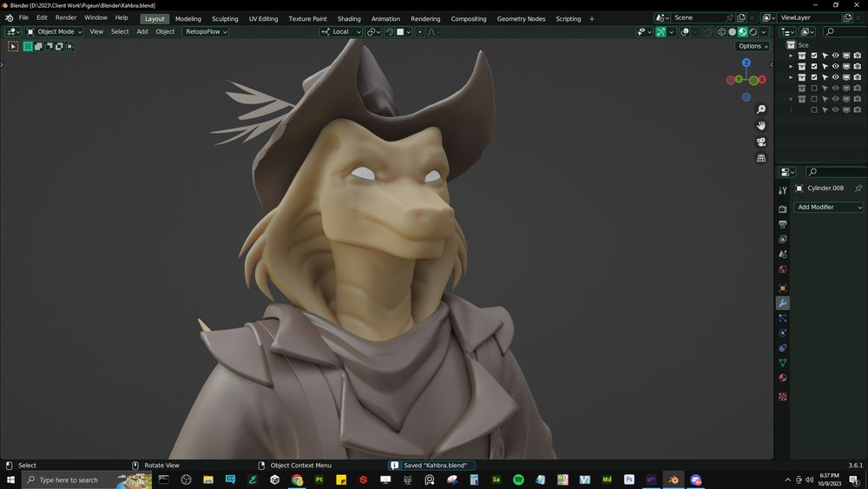
Task: Choose the extend selection mode icon
Action: [x=38, y=47]
